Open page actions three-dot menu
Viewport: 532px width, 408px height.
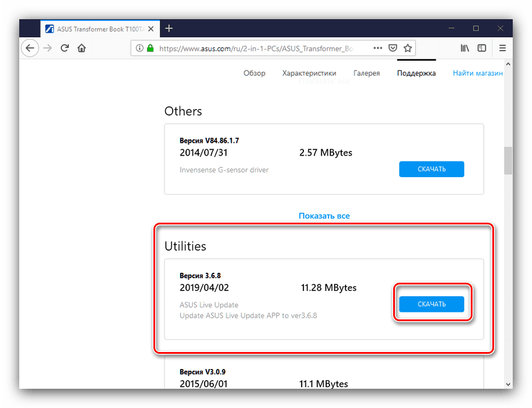[x=377, y=48]
